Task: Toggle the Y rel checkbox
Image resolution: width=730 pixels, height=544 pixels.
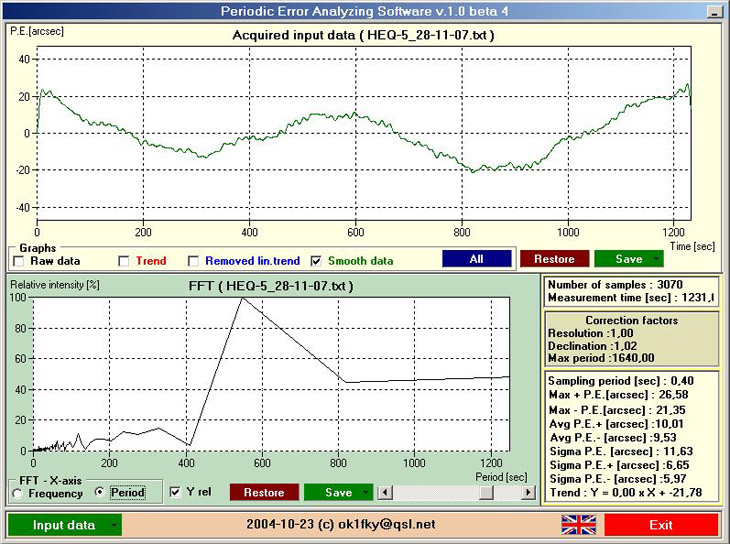Action: click(x=175, y=492)
